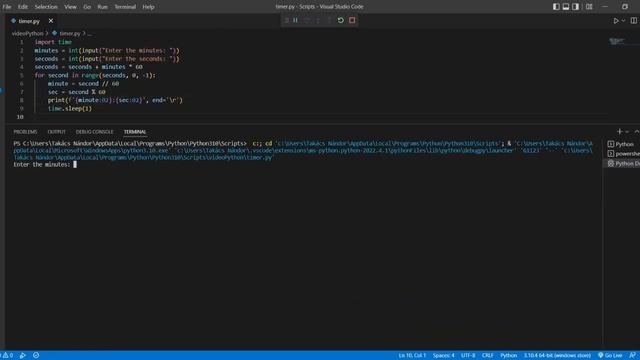Click the for loop line in editor
Viewport: 640px width, 360px height.
pos(95,76)
